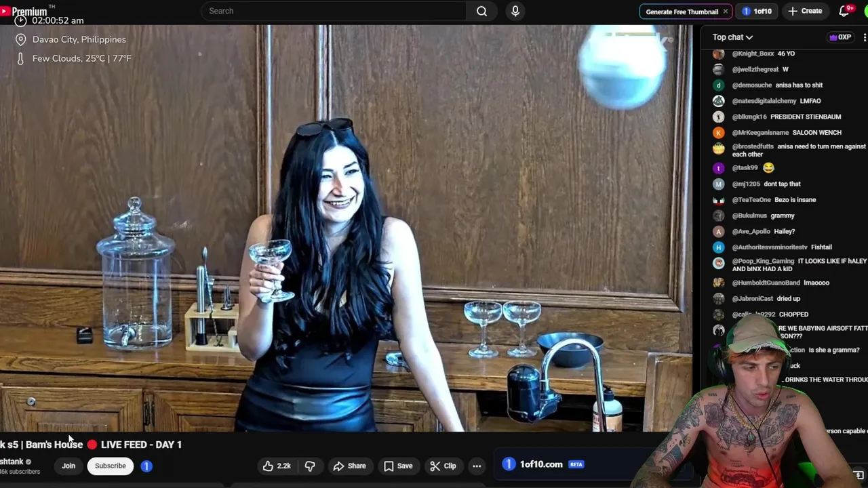Click the chat message 'SALOON WENCH'
Image resolution: width=868 pixels, height=488 pixels.
point(816,133)
